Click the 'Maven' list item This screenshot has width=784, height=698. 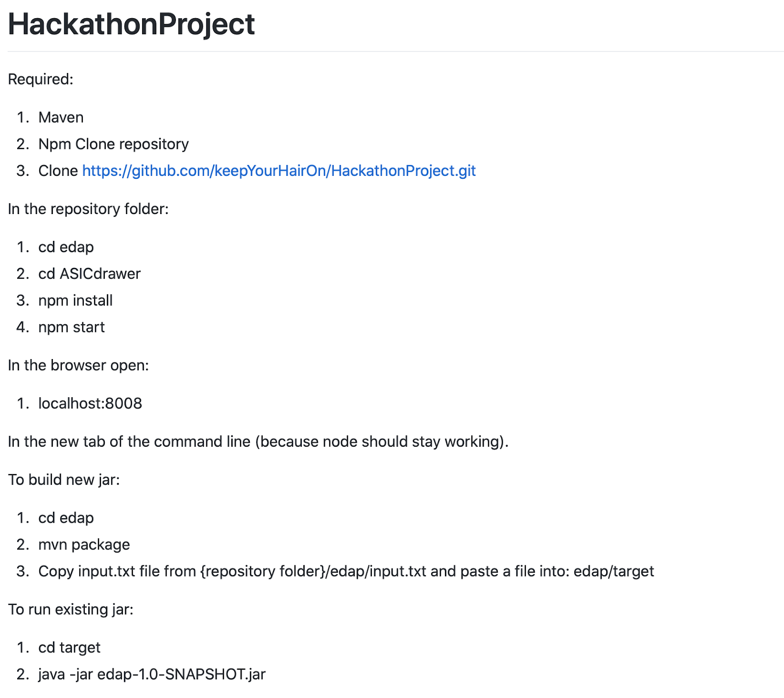tap(61, 118)
